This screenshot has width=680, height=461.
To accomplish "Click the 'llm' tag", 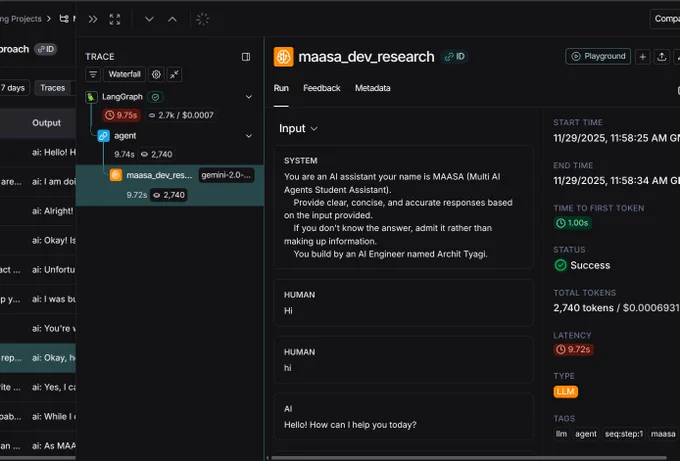I will click(x=561, y=434).
